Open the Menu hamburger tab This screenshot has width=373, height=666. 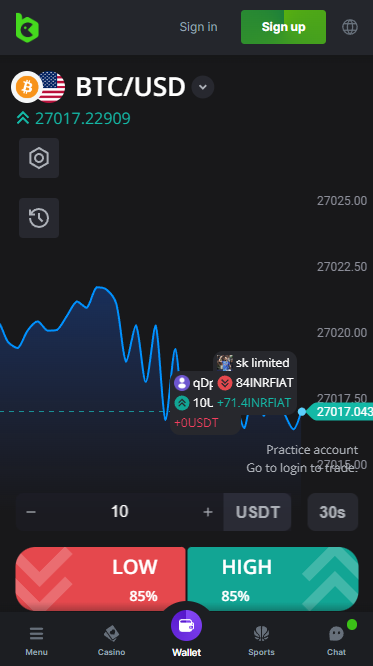pyautogui.click(x=37, y=641)
